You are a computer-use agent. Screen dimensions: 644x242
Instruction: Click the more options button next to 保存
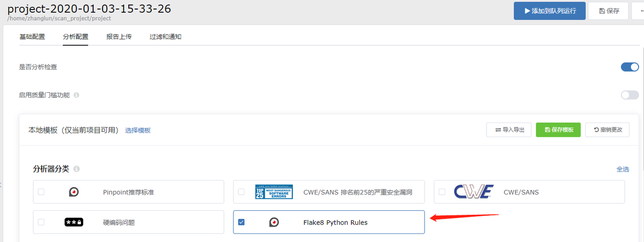(638, 11)
